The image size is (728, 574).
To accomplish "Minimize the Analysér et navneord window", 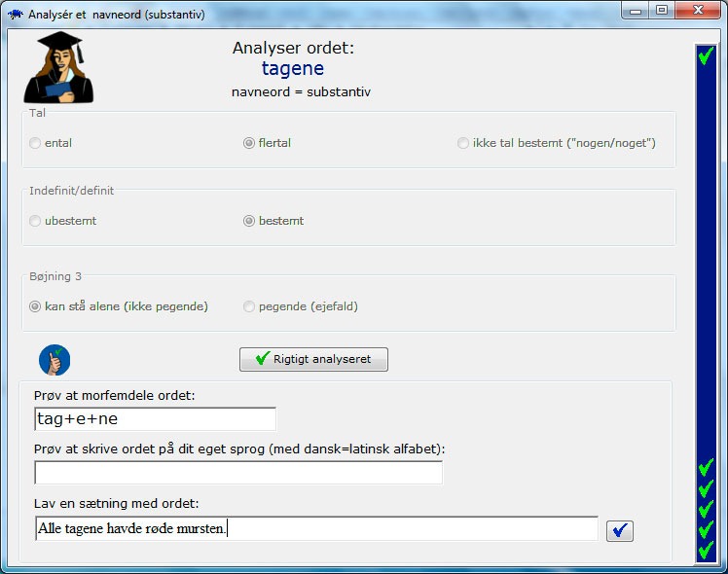I will pos(636,10).
